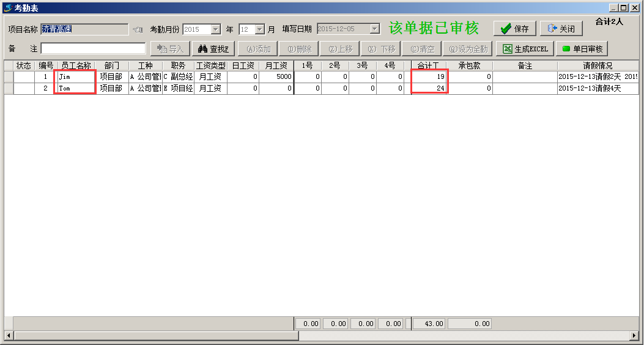Screen dimensions: 644x345
Task: Click the 员工名称 column header
Action: (x=76, y=65)
